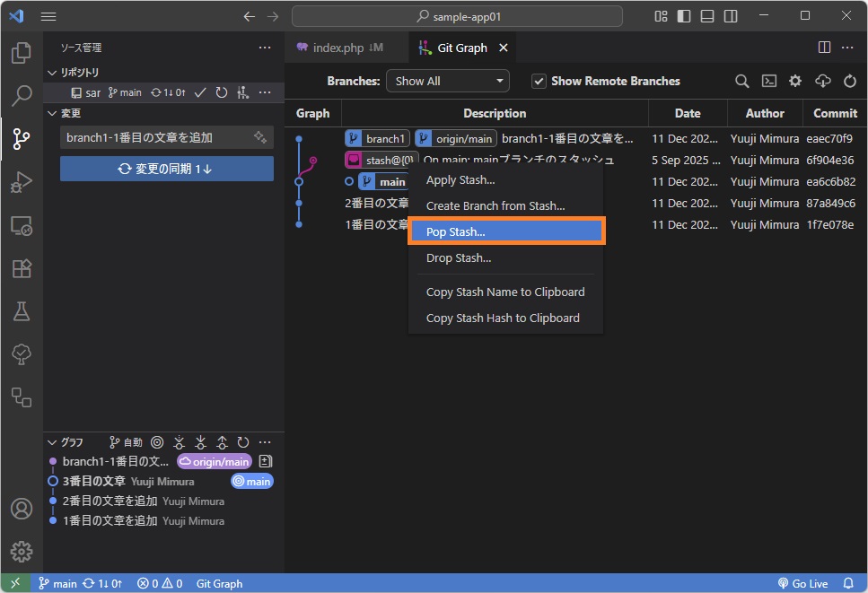Image resolution: width=868 pixels, height=593 pixels.
Task: Open the hamburger application menu
Action: (48, 16)
